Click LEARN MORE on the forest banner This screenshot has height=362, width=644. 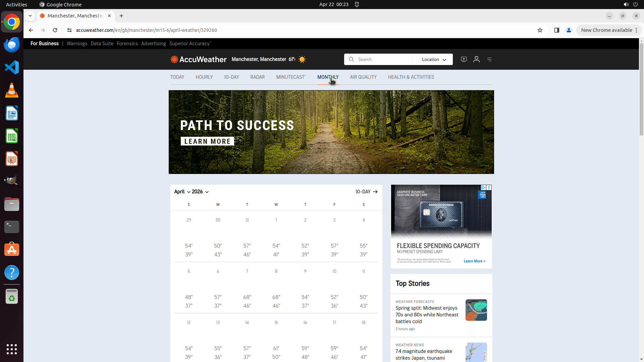click(207, 141)
